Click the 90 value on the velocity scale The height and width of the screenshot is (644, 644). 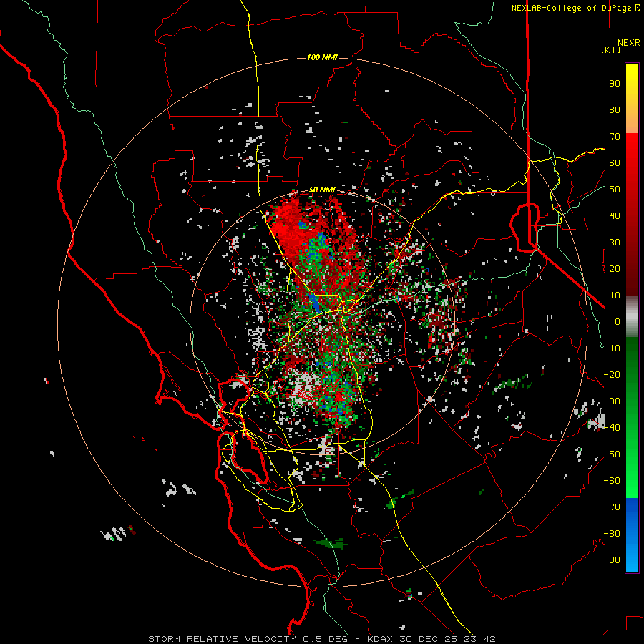[615, 84]
